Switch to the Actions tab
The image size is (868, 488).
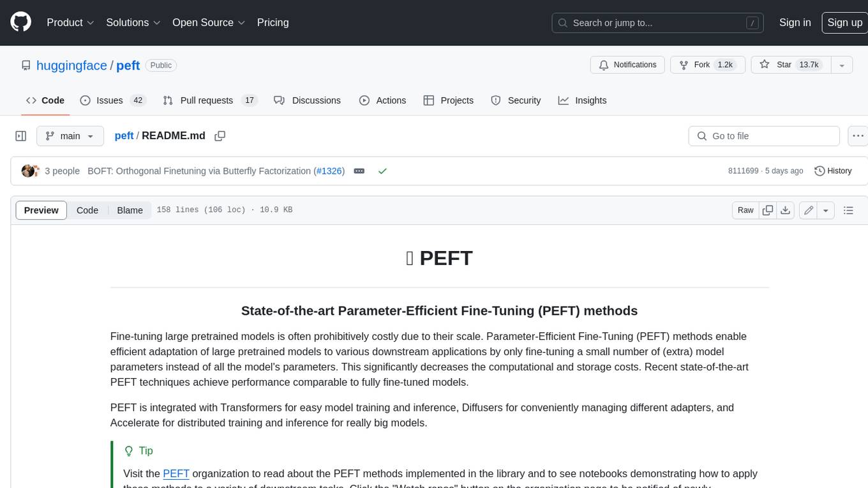point(382,100)
